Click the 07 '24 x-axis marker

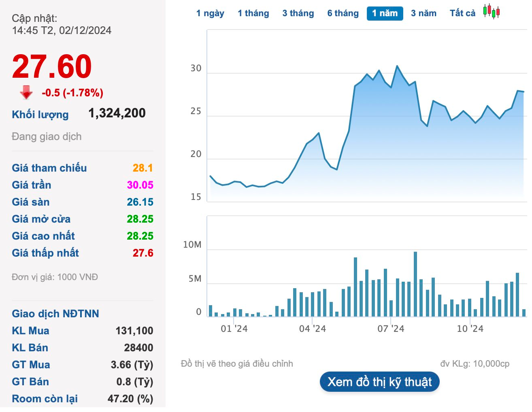[391, 329]
